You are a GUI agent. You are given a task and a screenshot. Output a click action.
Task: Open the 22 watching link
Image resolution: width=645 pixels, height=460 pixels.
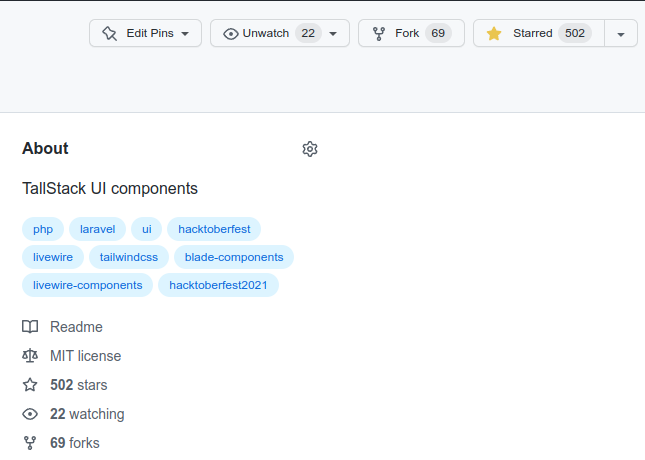pyautogui.click(x=87, y=414)
